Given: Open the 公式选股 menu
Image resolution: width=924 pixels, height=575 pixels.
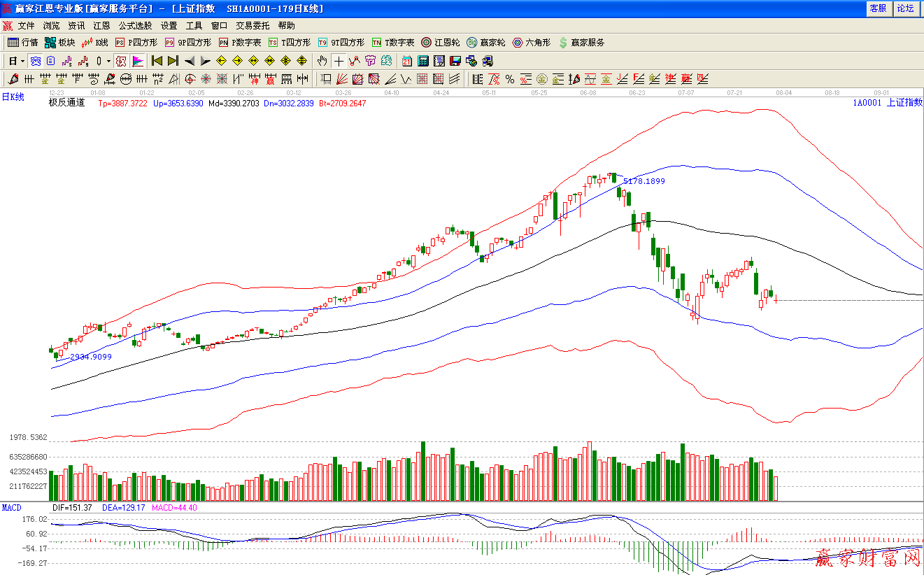Looking at the screenshot, I should (135, 26).
